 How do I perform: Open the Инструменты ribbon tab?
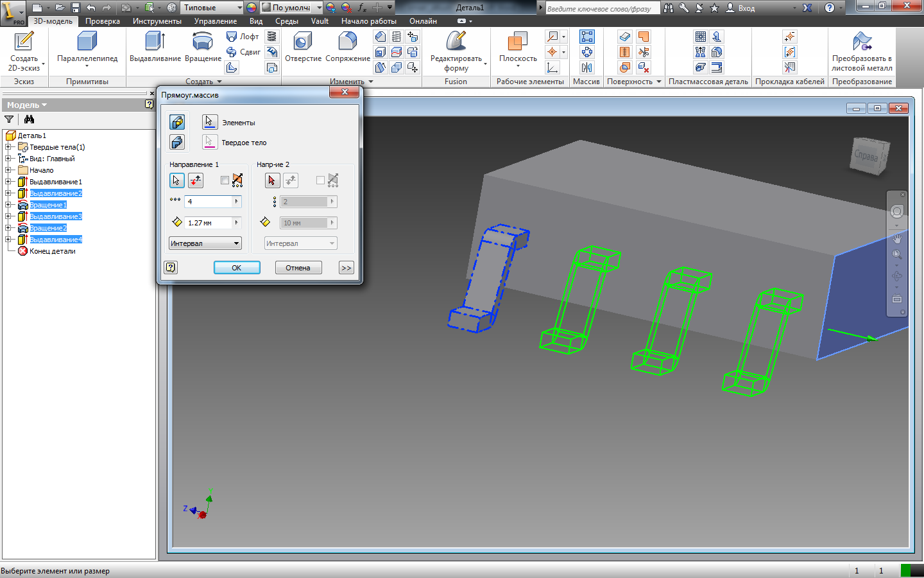[157, 21]
